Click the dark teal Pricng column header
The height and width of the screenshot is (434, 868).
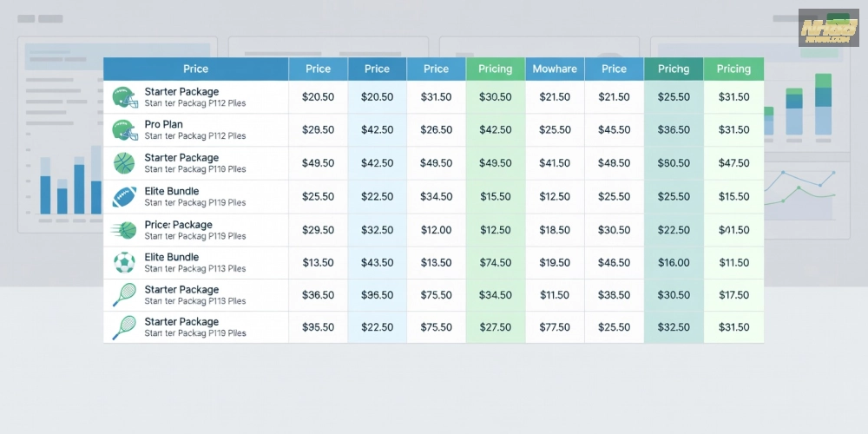click(674, 69)
